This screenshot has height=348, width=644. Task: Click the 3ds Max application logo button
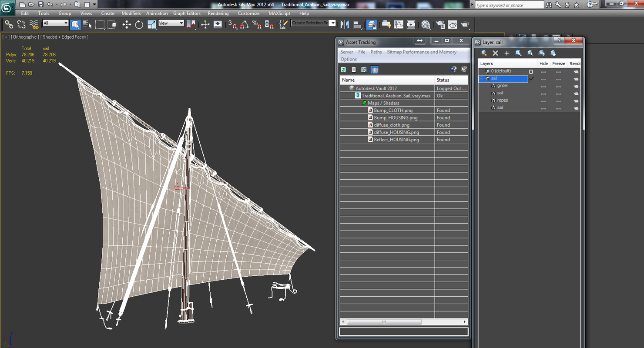pos(7,7)
